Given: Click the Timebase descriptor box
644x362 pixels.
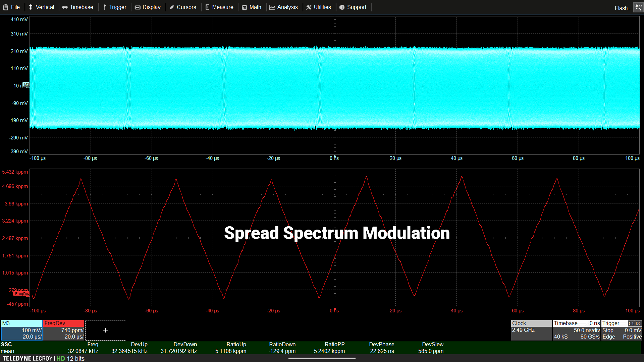Looking at the screenshot, I should click(x=577, y=330).
